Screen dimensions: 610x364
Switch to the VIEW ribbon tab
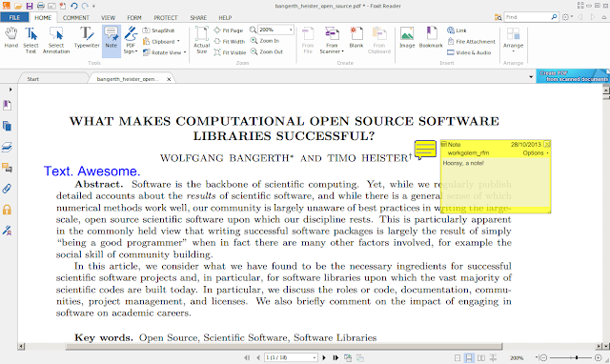(x=108, y=18)
